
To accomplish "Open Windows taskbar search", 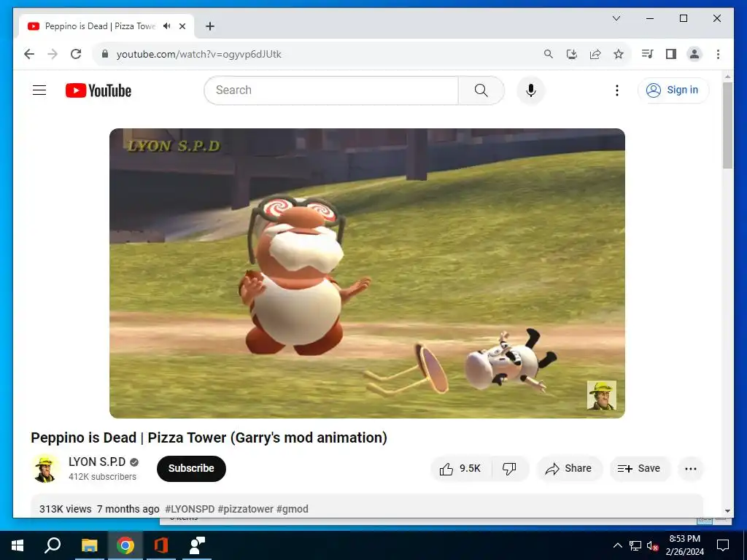I will pyautogui.click(x=53, y=545).
